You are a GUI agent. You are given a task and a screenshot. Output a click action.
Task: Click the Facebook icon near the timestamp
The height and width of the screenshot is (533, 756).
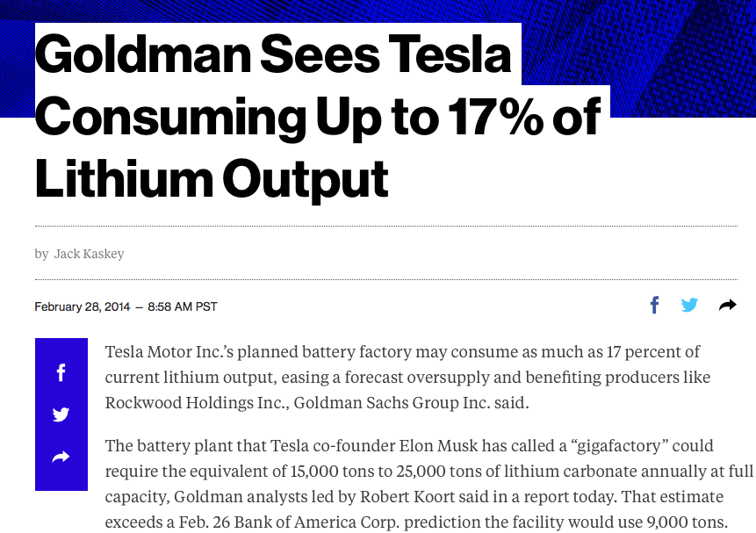pos(654,305)
